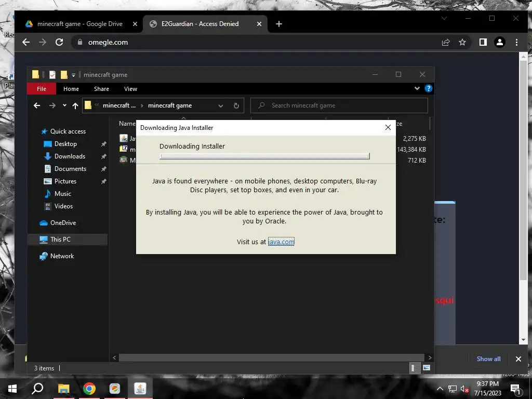Open Home ribbon tab in Explorer
Viewport: 532px width, 399px height.
point(71,88)
